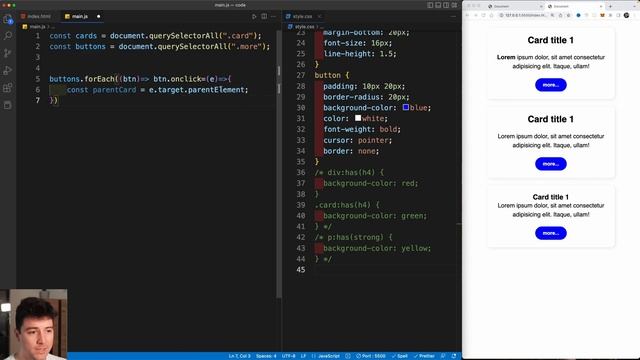Viewport: 640px width, 360px height.
Task: Open the Source Control view
Action: pyautogui.click(x=8, y=53)
